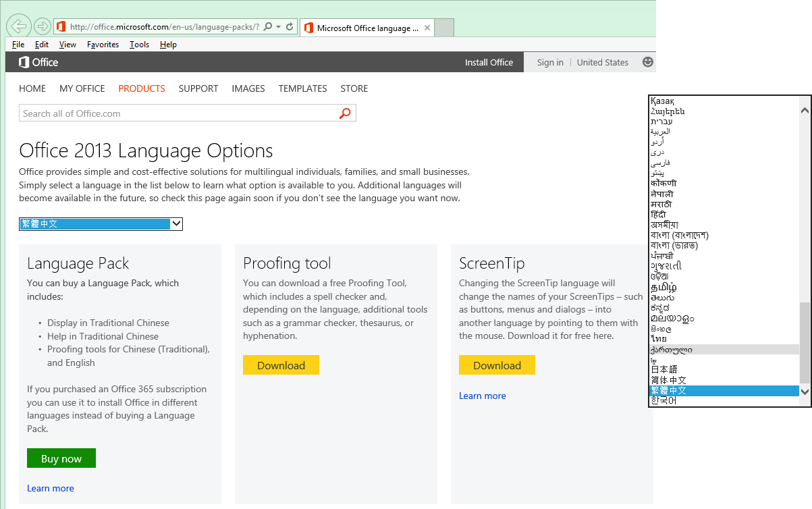
Task: Open the Help menu
Action: click(168, 45)
